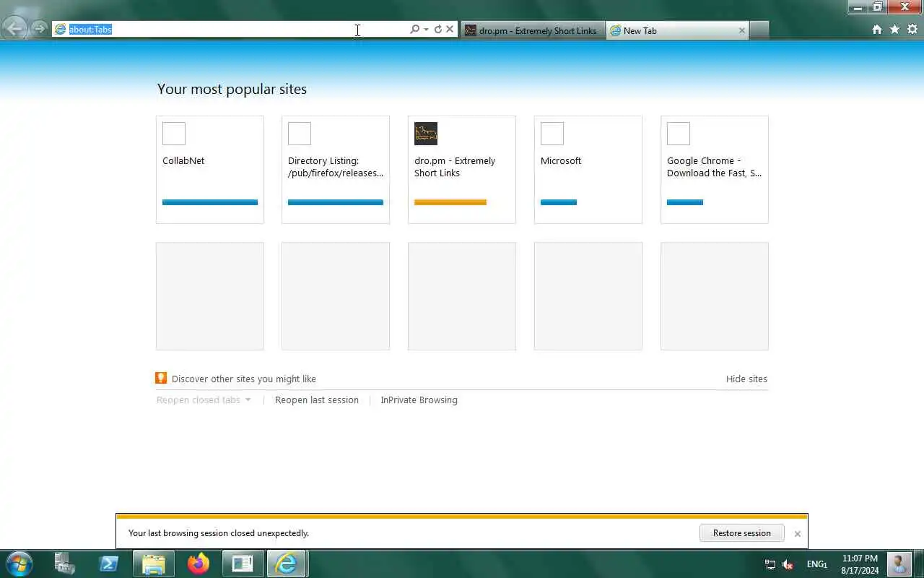Stop loading with the address bar X
Image resolution: width=924 pixels, height=578 pixels.
click(x=450, y=30)
